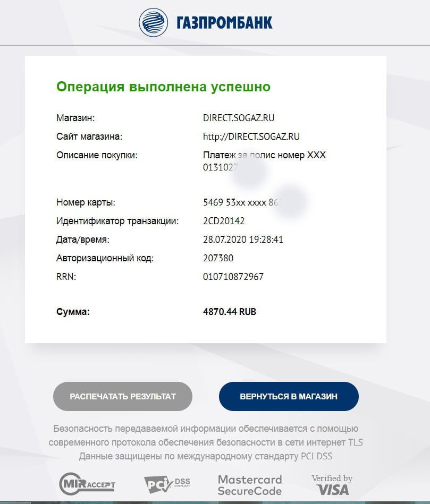The width and height of the screenshot is (430, 504).
Task: Click date and time 28.07.2020 19:28:41
Action: 243,240
